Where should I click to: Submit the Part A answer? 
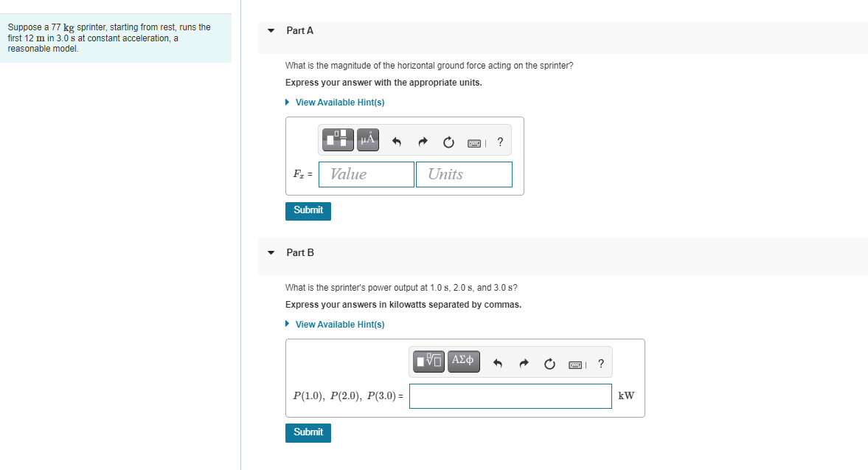pos(308,211)
